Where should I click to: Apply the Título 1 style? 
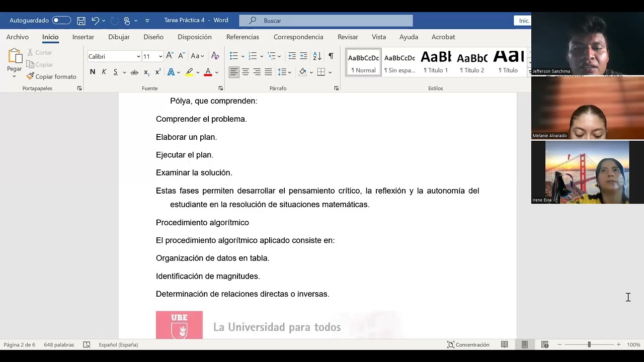(436, 62)
